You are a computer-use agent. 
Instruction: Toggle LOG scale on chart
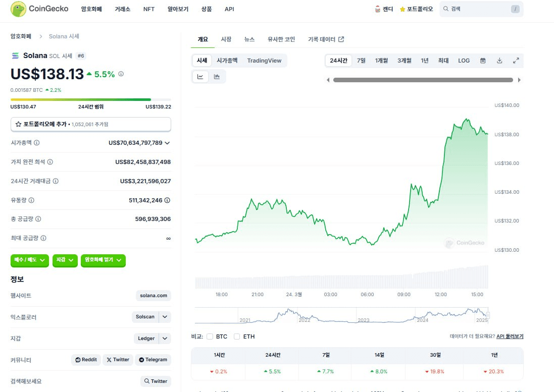(x=464, y=61)
